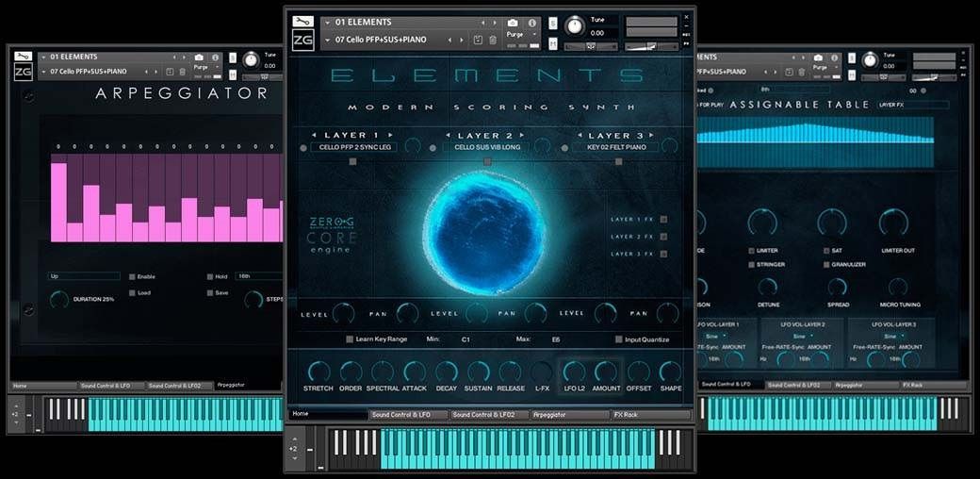Click the ZG logo in center window
The height and width of the screenshot is (479, 980).
point(303,41)
